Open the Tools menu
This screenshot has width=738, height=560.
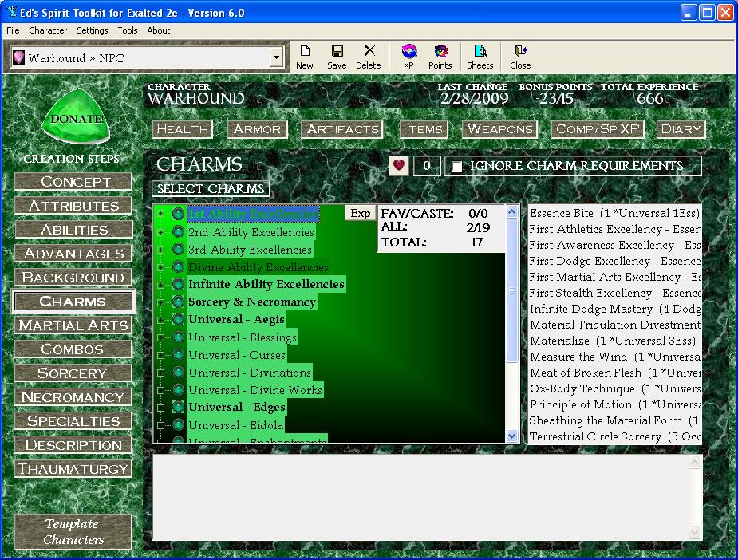pyautogui.click(x=128, y=30)
